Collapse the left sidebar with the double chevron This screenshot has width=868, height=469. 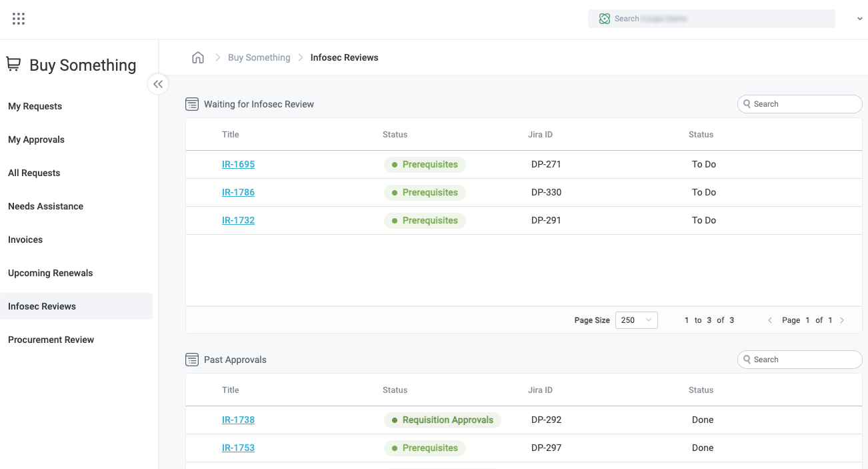click(x=158, y=84)
